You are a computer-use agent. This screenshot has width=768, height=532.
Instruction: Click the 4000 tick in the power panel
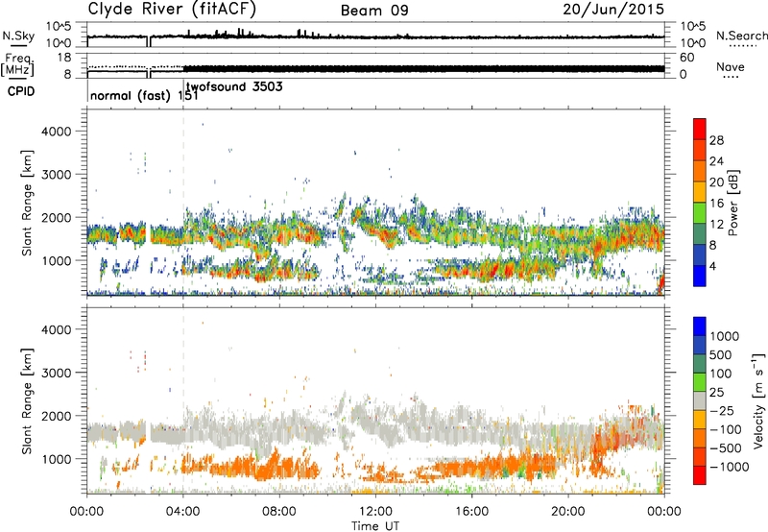pyautogui.click(x=57, y=132)
